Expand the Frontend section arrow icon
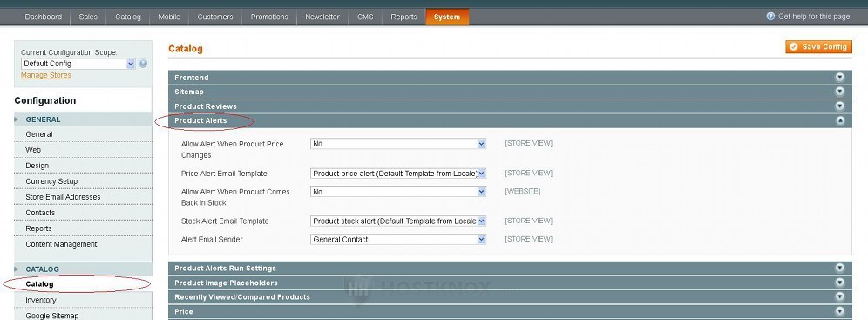The width and height of the screenshot is (868, 320). point(840,77)
